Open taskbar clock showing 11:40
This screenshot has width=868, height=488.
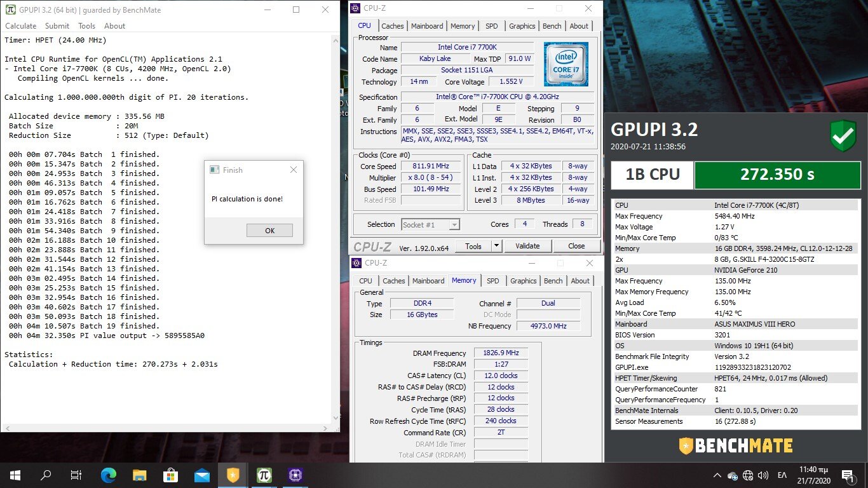click(x=813, y=475)
